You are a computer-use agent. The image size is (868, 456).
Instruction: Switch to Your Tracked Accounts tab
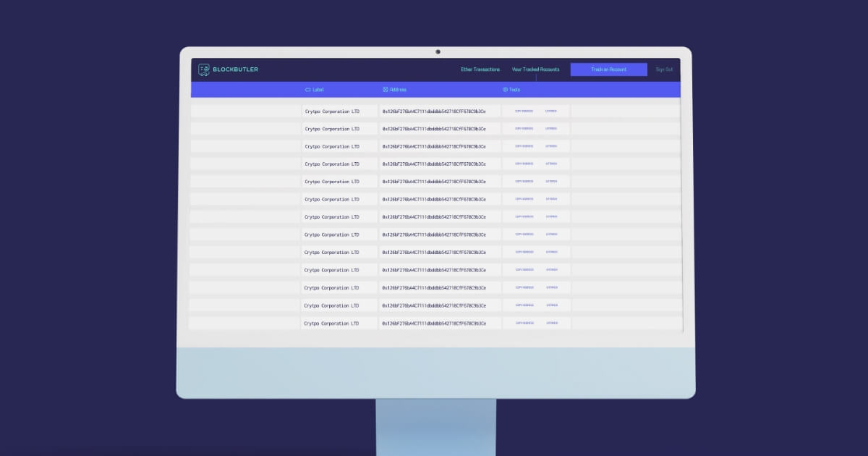pyautogui.click(x=535, y=69)
